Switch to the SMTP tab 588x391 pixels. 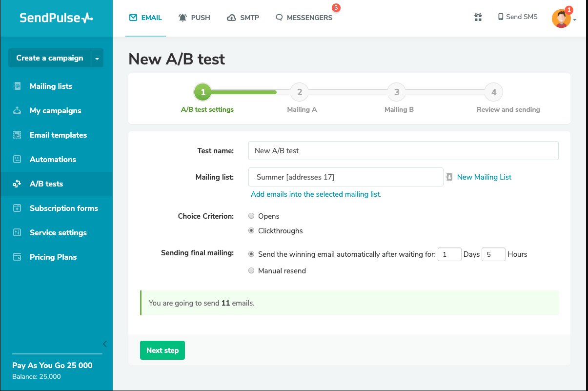(x=243, y=18)
